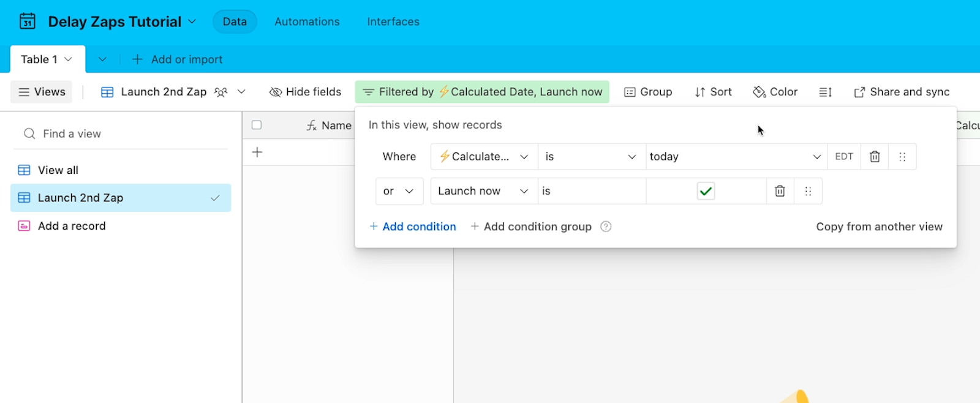
Task: Switch to the Data tab
Action: pyautogui.click(x=235, y=21)
